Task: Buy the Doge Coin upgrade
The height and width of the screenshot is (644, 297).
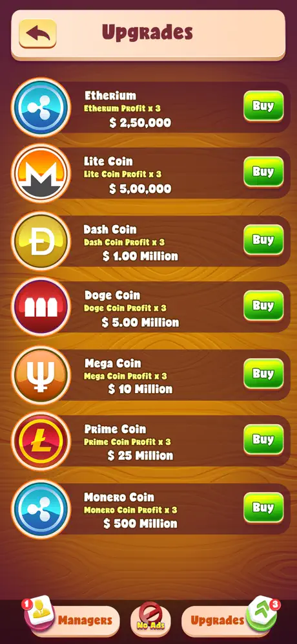Action: coord(263,306)
